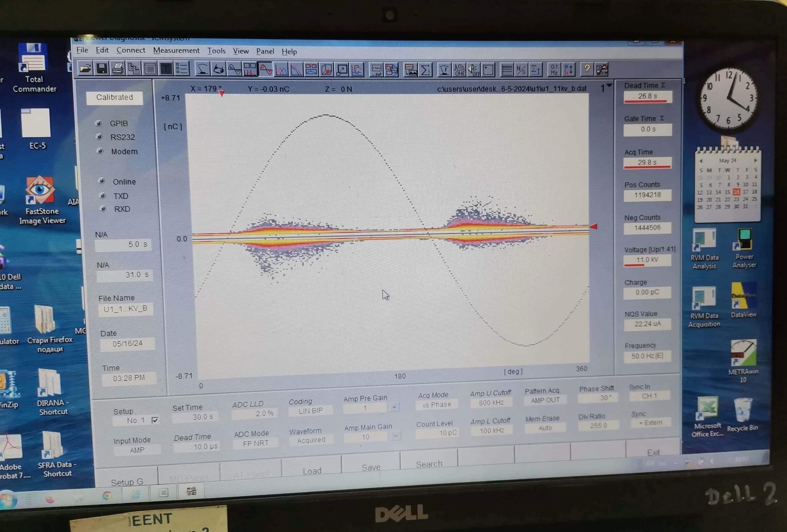Viewport: 787px width, 532px height.
Task: Expand the channel 1 dropdown arrow above graph
Action: click(609, 86)
